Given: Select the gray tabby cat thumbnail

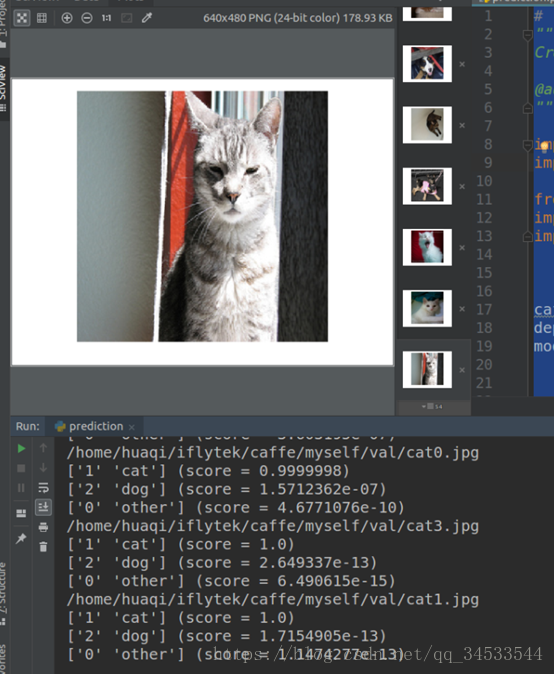Looking at the screenshot, I should pyautogui.click(x=427, y=370).
